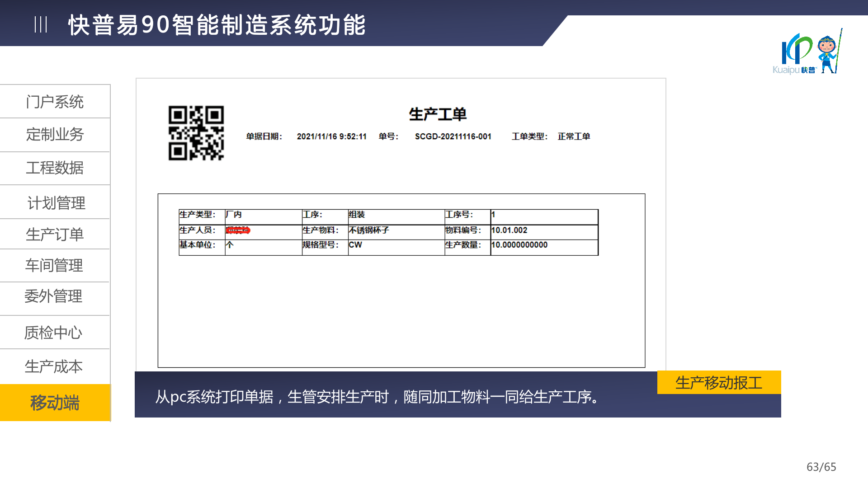This screenshot has height=488, width=868.
Task: Select 质检中心 in the sidebar
Action: (53, 333)
